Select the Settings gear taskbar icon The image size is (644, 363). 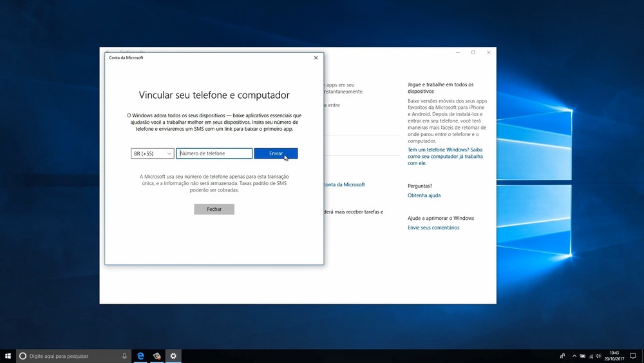coord(173,356)
